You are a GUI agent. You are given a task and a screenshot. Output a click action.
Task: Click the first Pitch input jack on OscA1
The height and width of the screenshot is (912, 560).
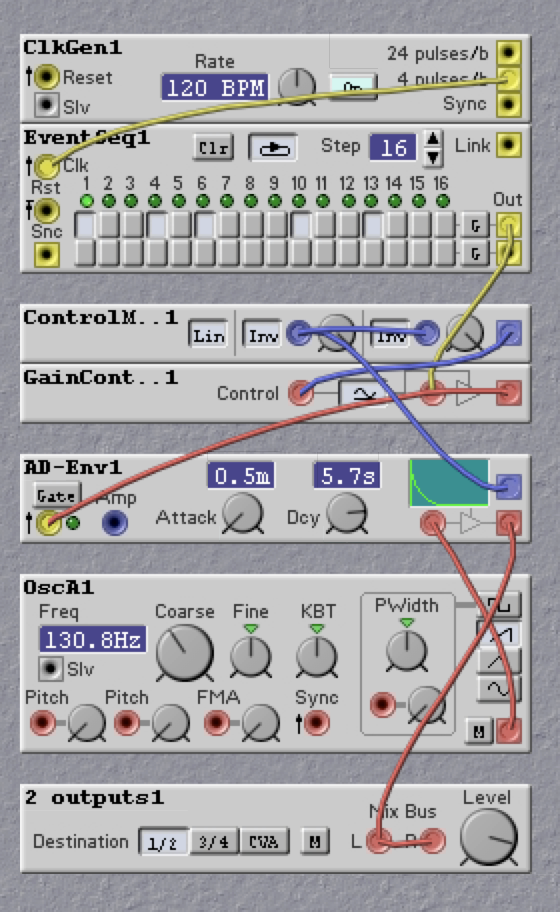coord(42,723)
